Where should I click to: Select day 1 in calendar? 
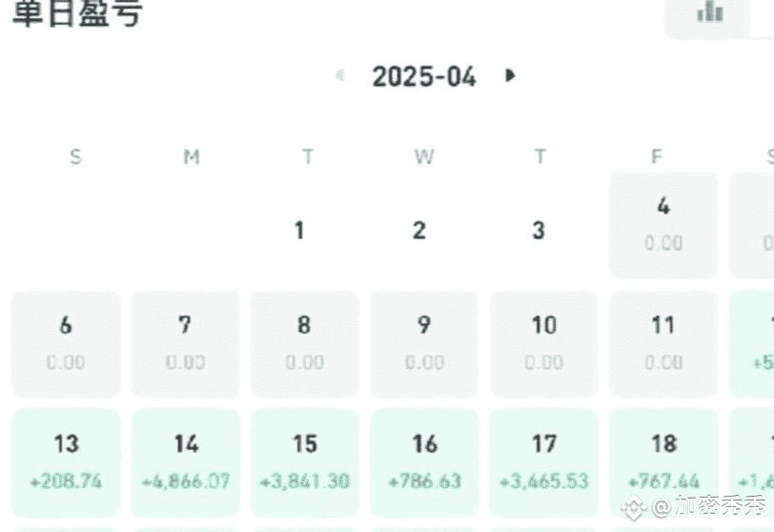(x=299, y=230)
